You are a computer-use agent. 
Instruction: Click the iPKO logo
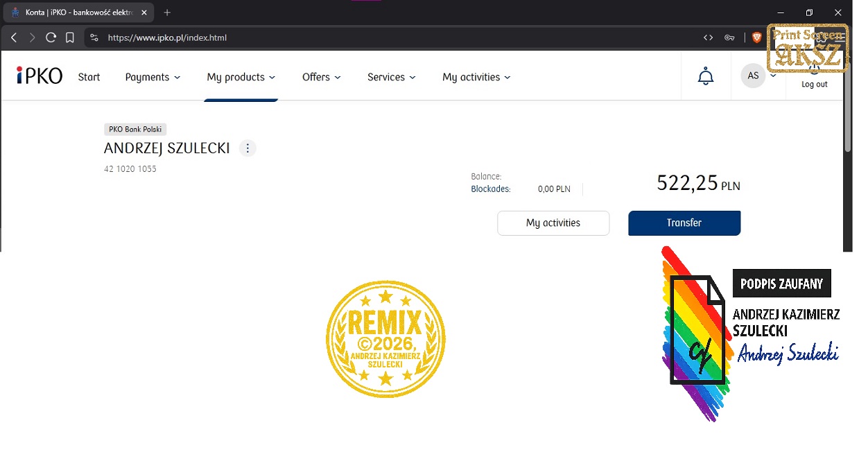click(40, 76)
